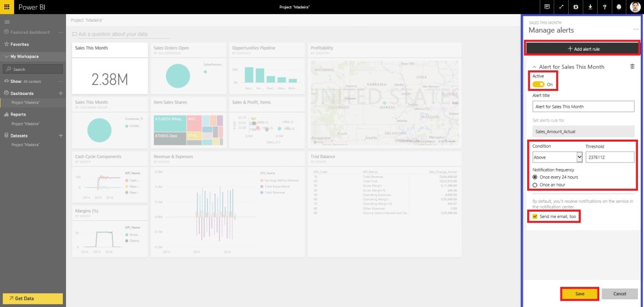
Task: Uncheck Send me email, too
Action: coord(535,216)
